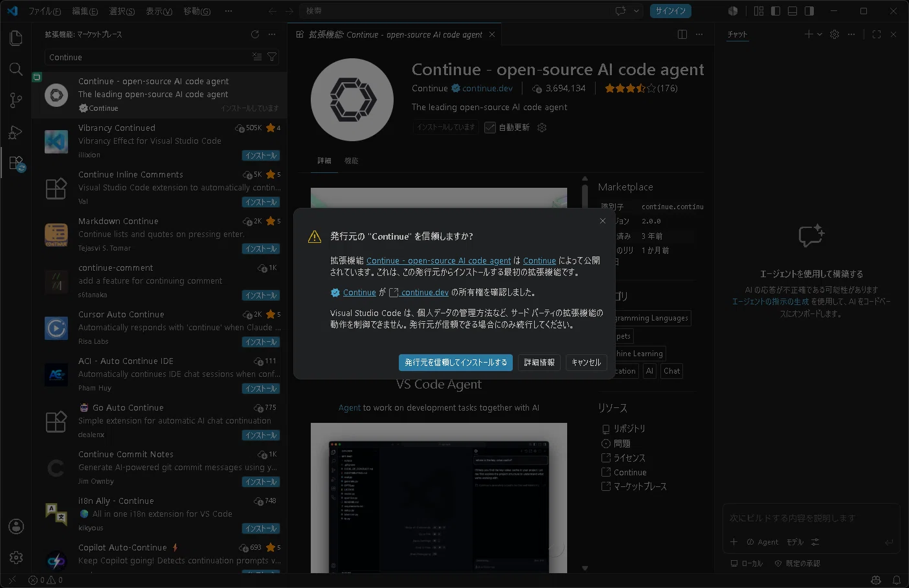Open the Explorer view in activity bar
The height and width of the screenshot is (588, 909).
16,38
